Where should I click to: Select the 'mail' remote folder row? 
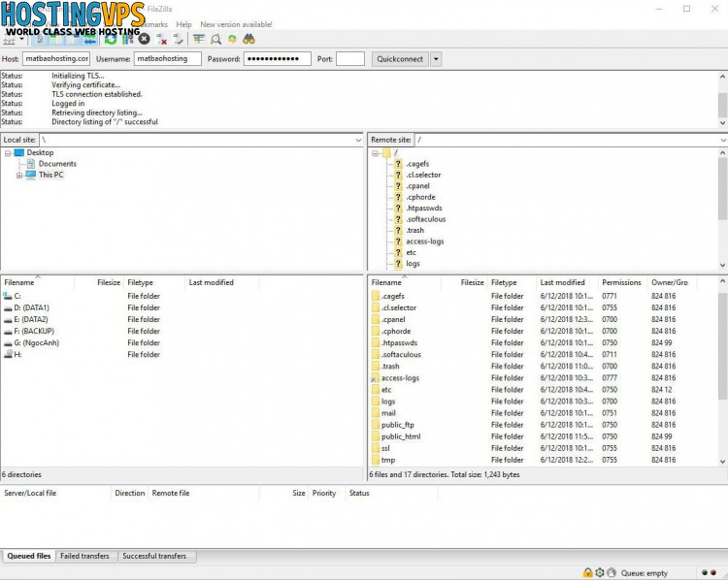click(544, 413)
